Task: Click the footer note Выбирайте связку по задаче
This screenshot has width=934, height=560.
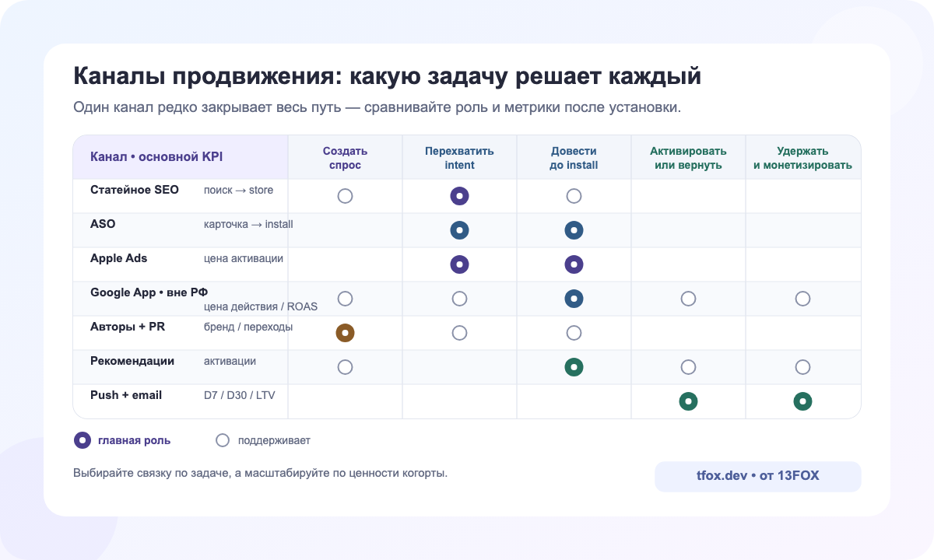Action: pyautogui.click(x=261, y=472)
